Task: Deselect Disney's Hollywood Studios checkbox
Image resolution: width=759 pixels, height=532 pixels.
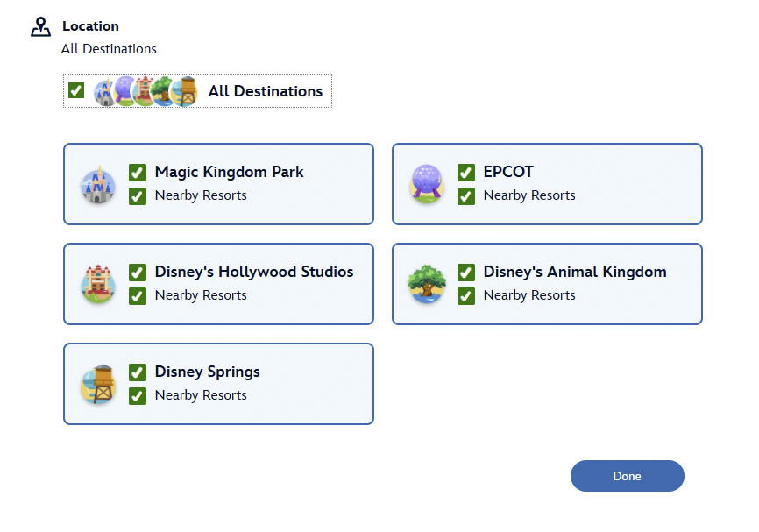Action: pos(137,273)
